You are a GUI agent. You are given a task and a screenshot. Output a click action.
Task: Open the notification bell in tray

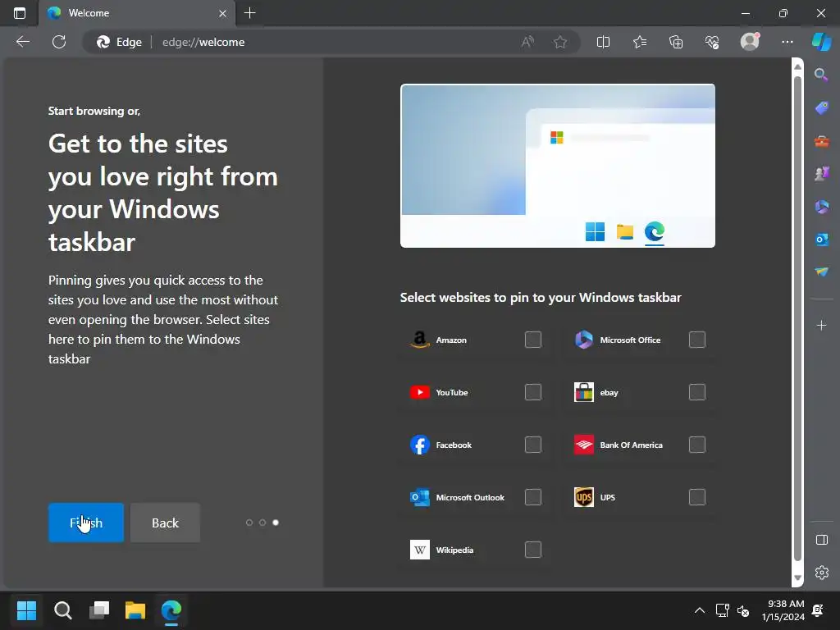(x=818, y=610)
